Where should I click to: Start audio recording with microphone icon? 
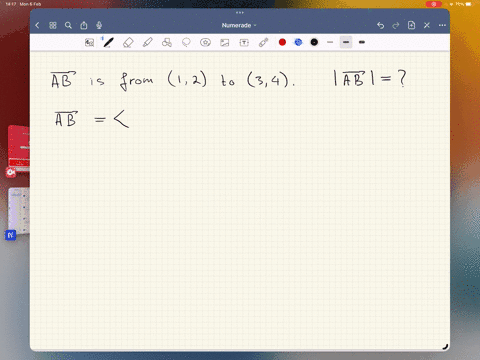click(99, 25)
